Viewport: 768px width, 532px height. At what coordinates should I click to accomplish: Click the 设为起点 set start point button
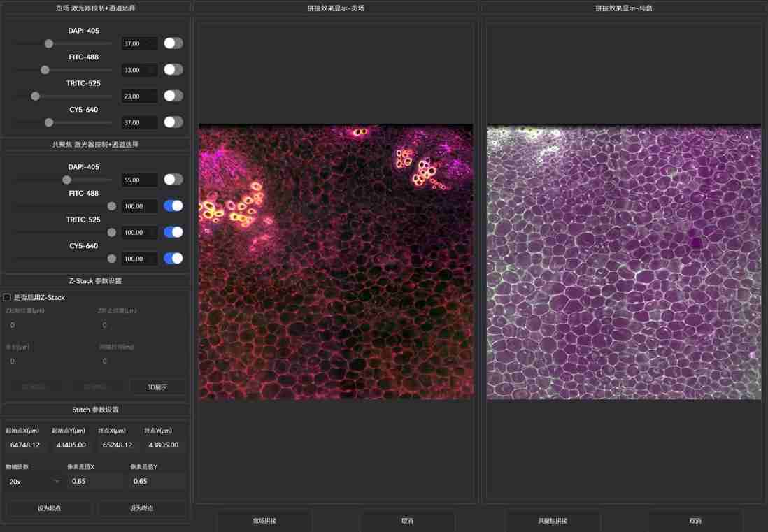(49, 508)
